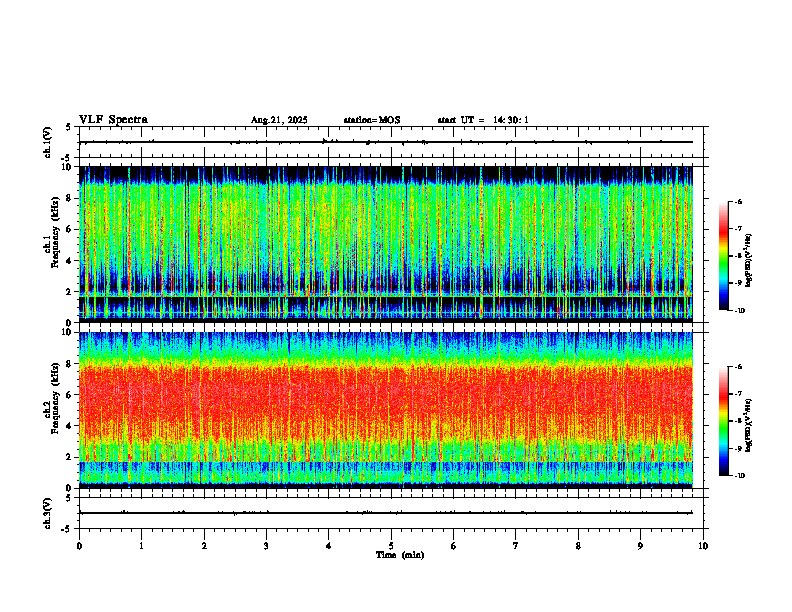Image resolution: width=792 pixels, height=612 pixels.
Task: Click the "Time (min)" x-axis label
Action: click(400, 555)
